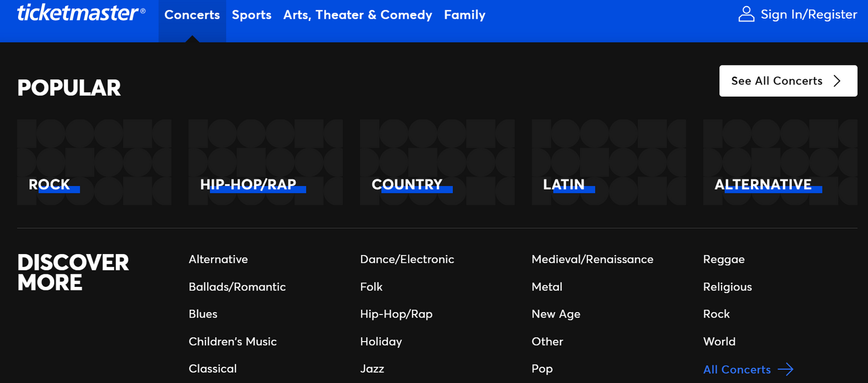
Task: Click Sign In/Register link
Action: tap(809, 14)
